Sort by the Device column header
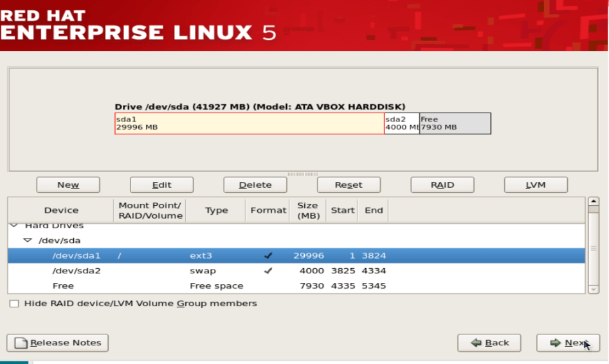The image size is (609, 364). (x=61, y=210)
